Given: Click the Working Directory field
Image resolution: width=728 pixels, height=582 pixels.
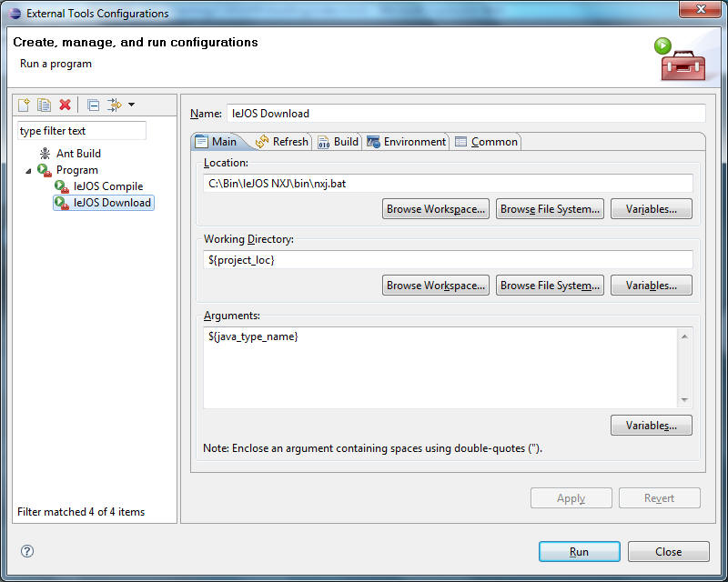Looking at the screenshot, I should pos(448,260).
